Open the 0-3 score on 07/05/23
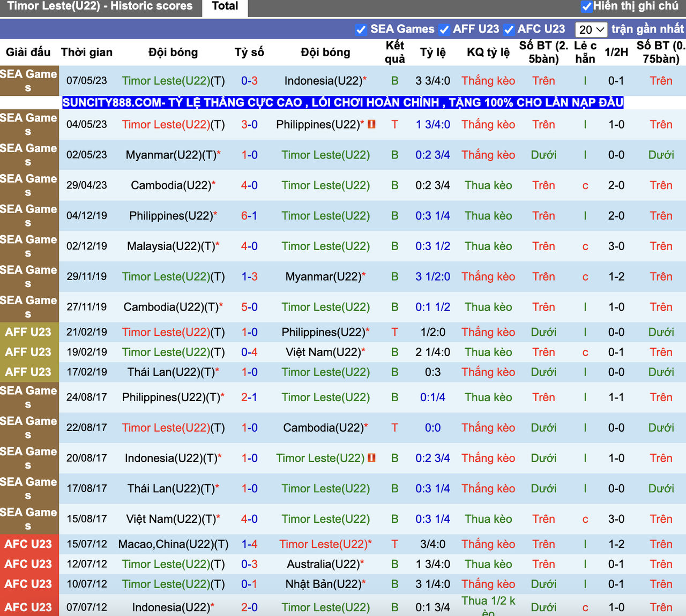The width and height of the screenshot is (686, 616). coord(249,81)
